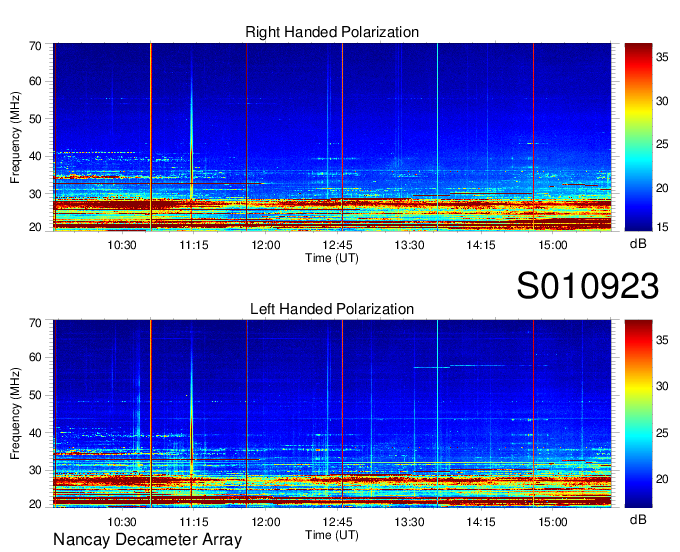
Task: Click the 12:00 time tick under Right Handed plot
Action: (x=266, y=245)
